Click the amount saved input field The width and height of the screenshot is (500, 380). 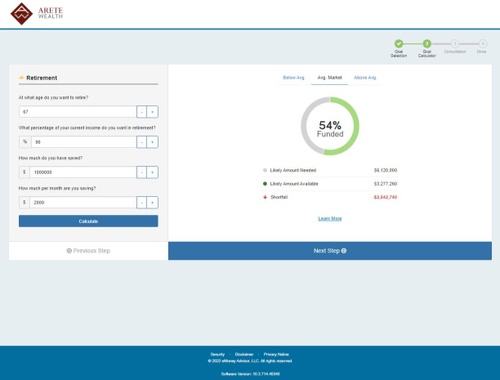pos(83,172)
